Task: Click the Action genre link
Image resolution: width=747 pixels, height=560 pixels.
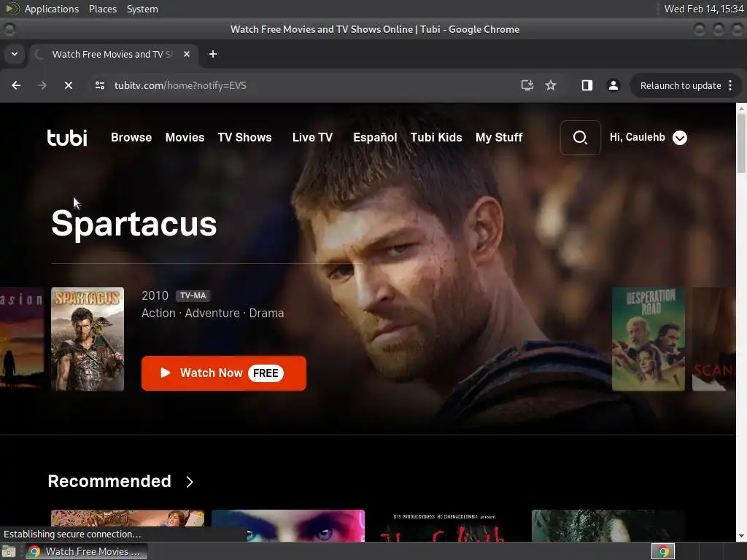Action: [x=158, y=313]
